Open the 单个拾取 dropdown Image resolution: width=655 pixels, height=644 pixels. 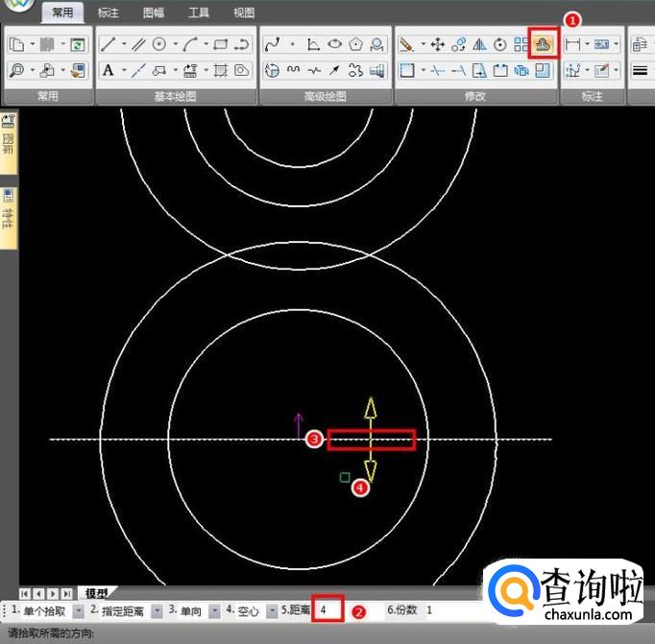tap(78, 610)
